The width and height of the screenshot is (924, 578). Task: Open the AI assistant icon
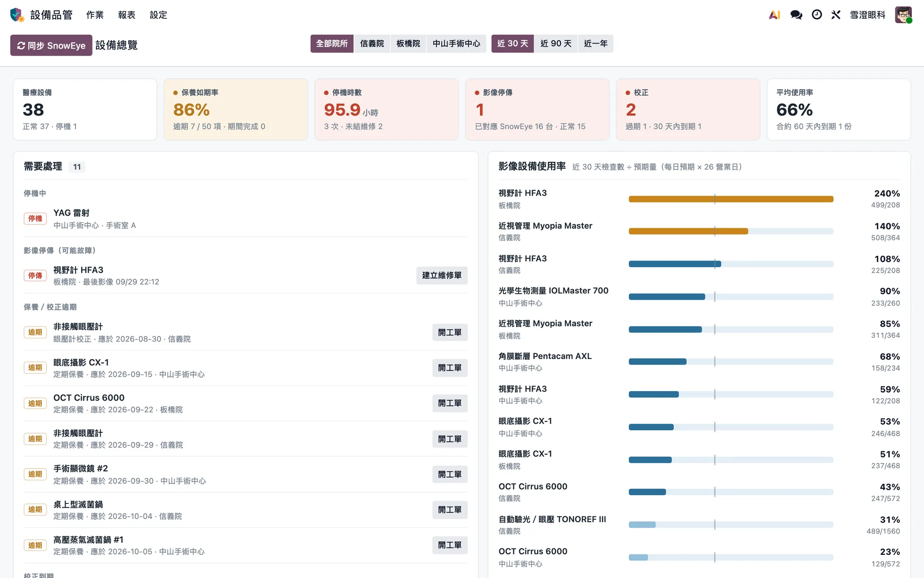[775, 15]
